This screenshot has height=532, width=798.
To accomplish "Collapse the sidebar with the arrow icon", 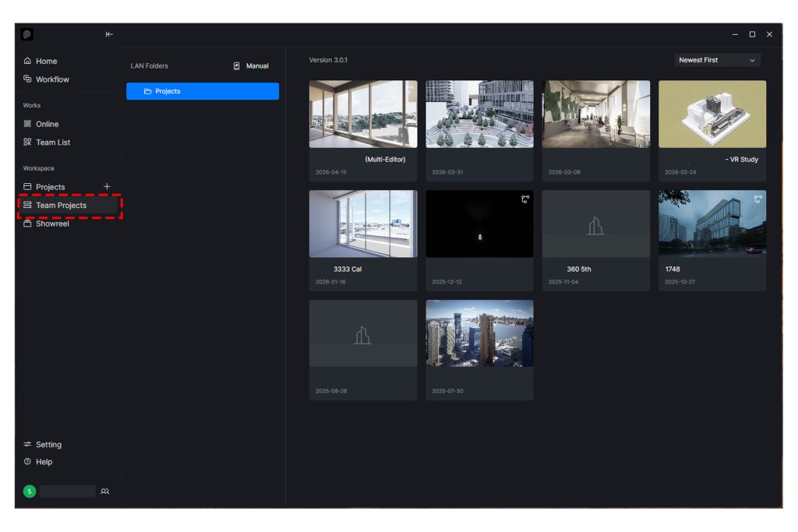I will (x=109, y=34).
